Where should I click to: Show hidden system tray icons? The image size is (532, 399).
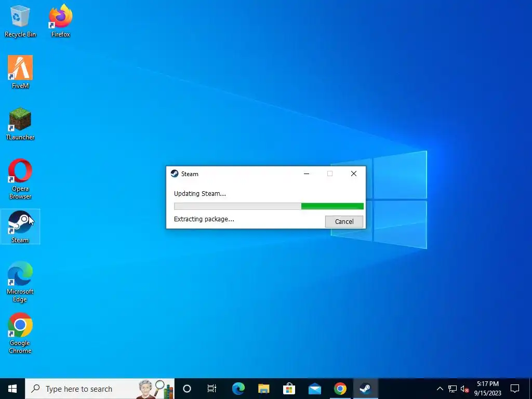pyautogui.click(x=440, y=389)
